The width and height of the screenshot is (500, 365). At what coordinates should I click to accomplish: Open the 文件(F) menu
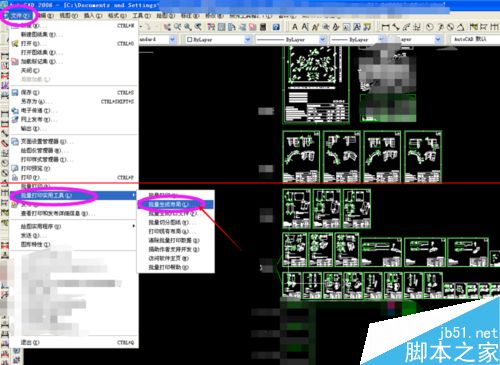[19, 15]
